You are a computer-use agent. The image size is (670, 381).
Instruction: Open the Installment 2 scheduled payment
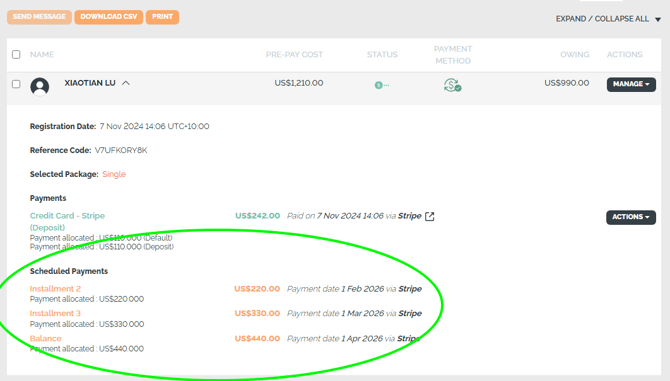tap(55, 289)
